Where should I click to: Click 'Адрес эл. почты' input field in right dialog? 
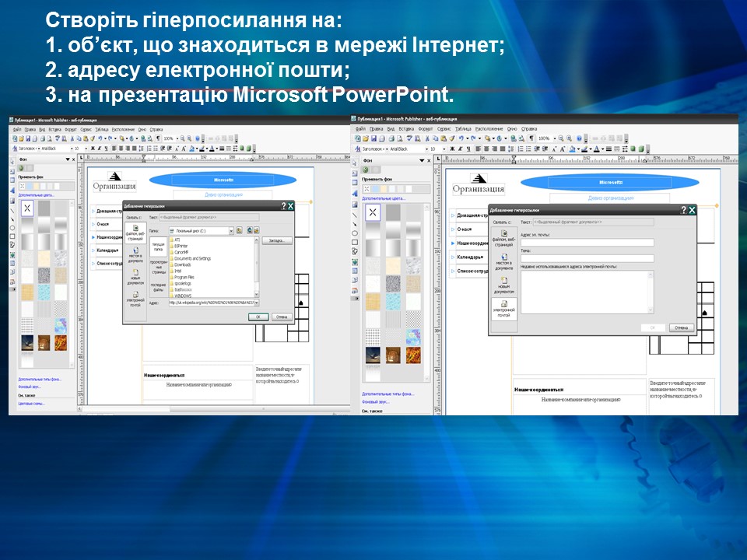point(587,243)
